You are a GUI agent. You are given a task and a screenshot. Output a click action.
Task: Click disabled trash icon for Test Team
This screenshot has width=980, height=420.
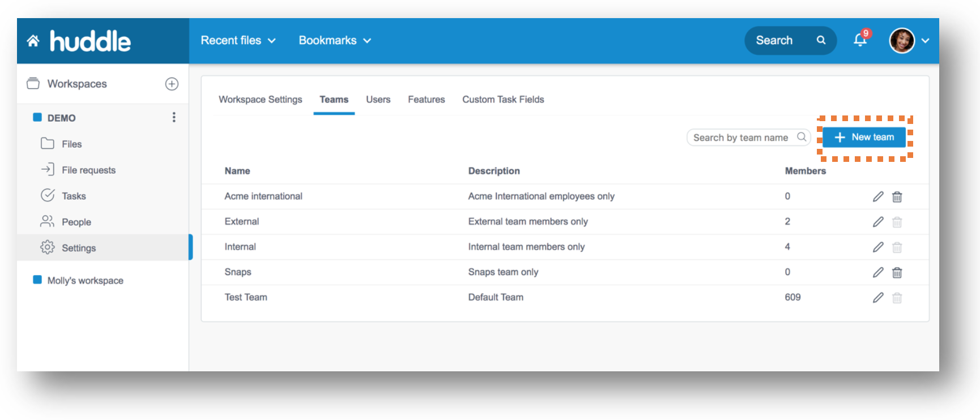[897, 297]
